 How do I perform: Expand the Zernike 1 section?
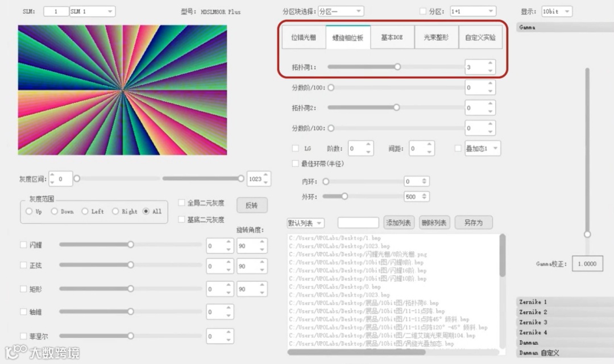(x=565, y=302)
